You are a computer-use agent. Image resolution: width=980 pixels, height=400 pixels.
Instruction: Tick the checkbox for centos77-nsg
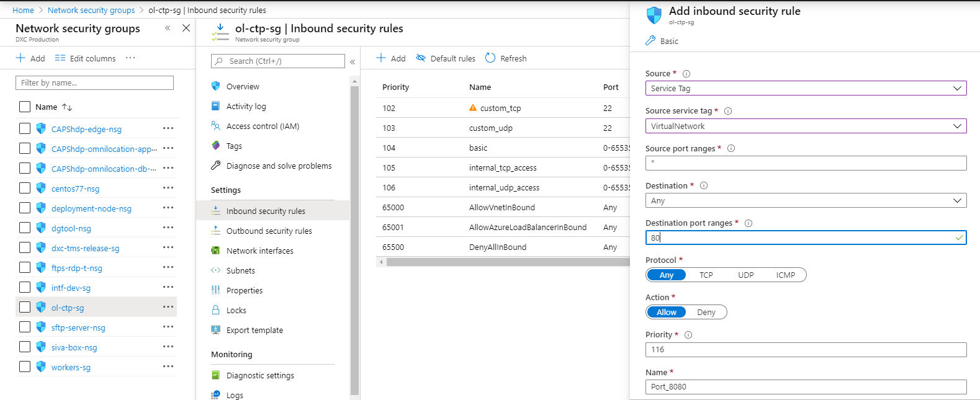tap(25, 188)
